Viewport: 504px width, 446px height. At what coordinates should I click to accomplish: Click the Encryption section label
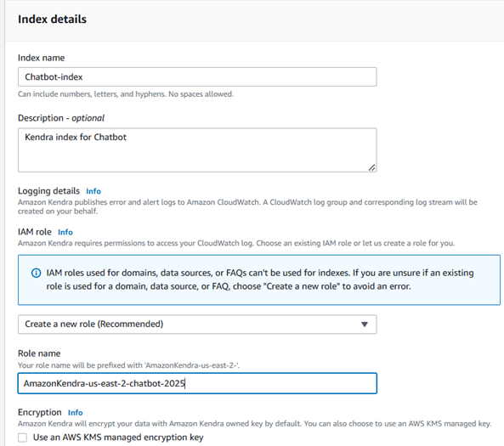pos(40,413)
